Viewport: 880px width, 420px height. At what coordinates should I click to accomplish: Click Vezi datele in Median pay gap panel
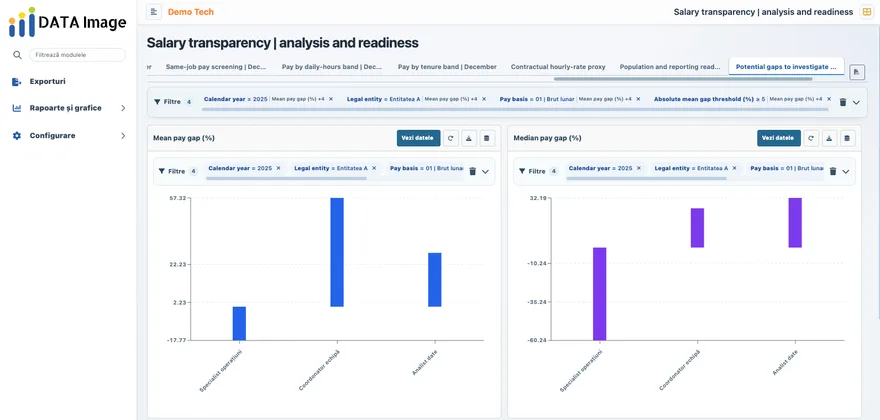point(779,138)
